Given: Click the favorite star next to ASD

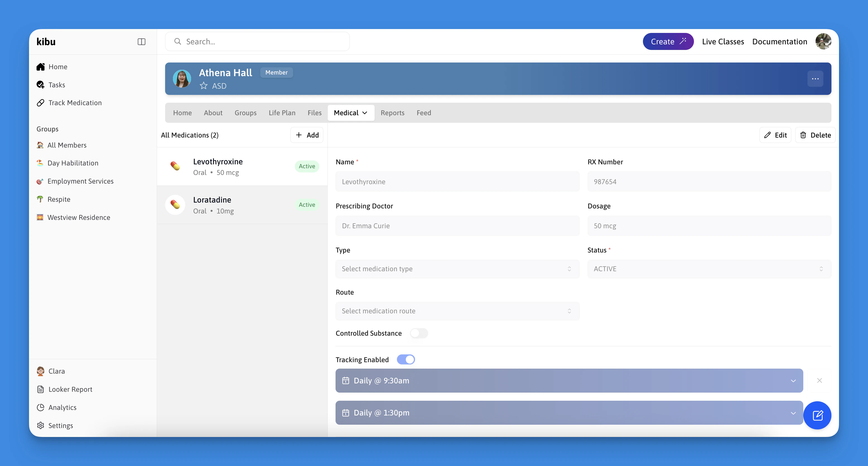Looking at the screenshot, I should pyautogui.click(x=204, y=86).
